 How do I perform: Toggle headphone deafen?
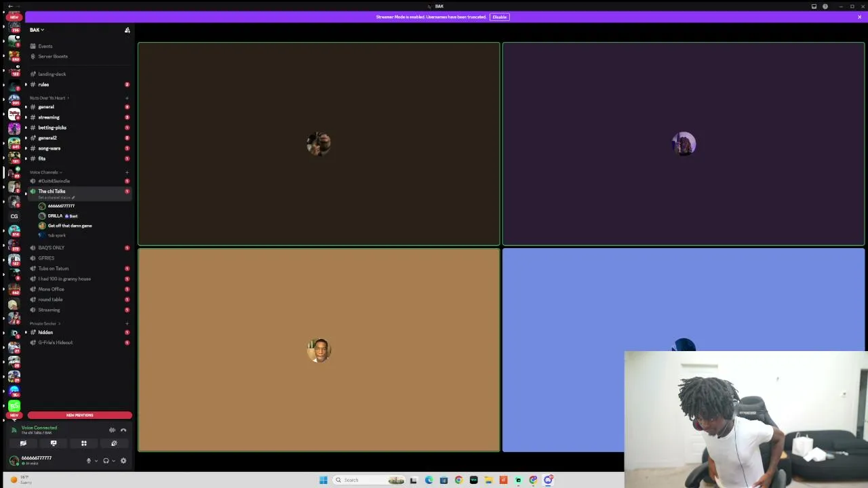pyautogui.click(x=106, y=461)
